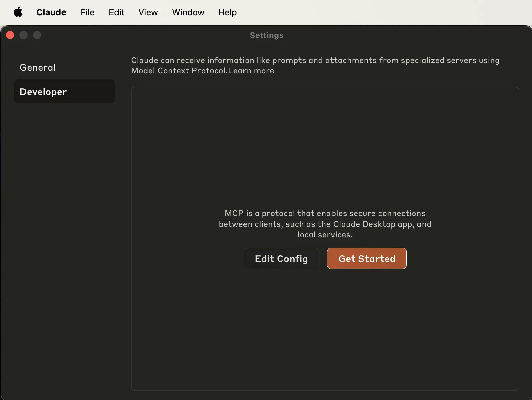Click the Get Started button

pyautogui.click(x=367, y=258)
